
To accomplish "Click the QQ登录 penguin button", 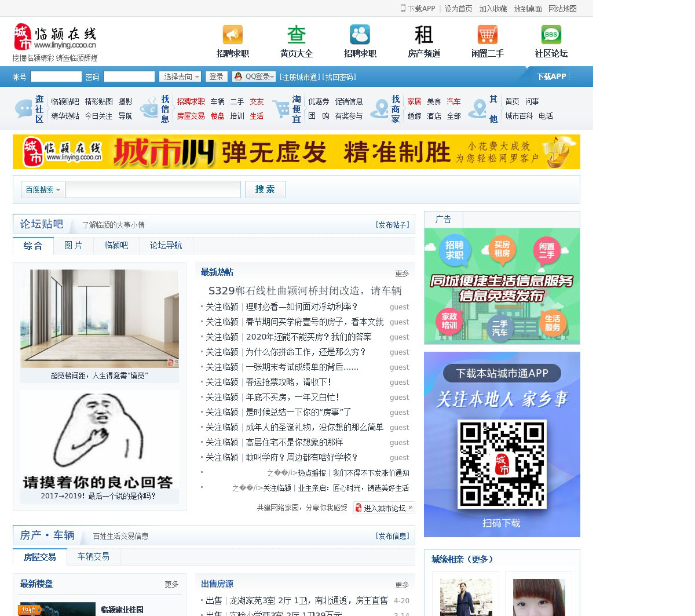I will [x=254, y=76].
